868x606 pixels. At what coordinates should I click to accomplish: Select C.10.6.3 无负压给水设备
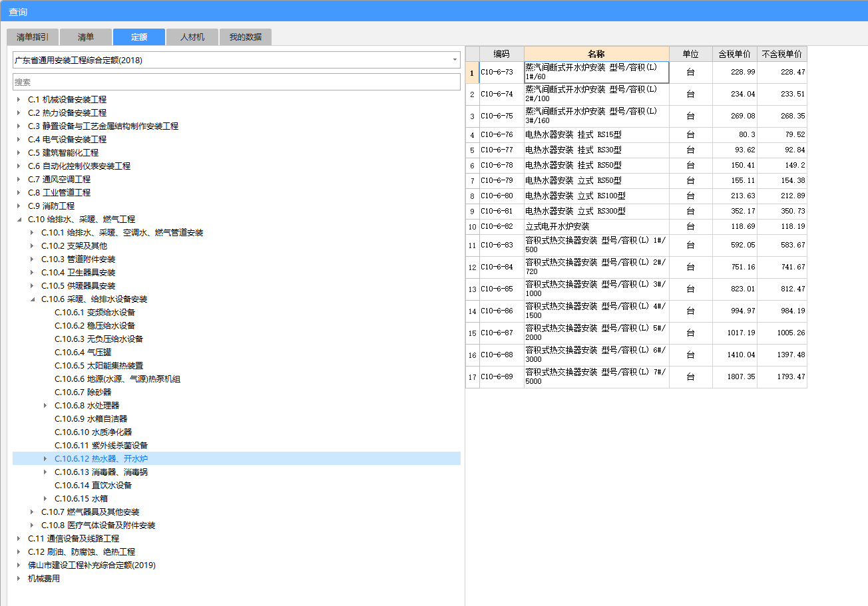(x=99, y=339)
